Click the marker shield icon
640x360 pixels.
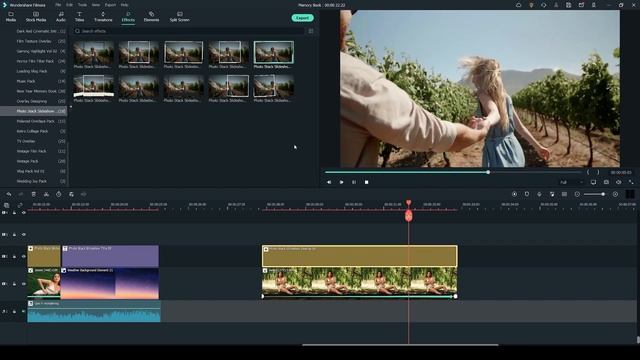coord(527,194)
